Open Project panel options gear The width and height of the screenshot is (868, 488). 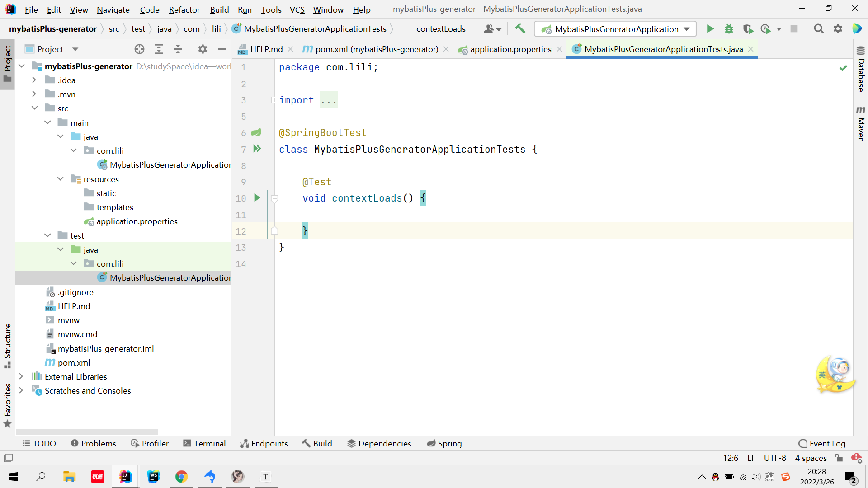pyautogui.click(x=203, y=49)
